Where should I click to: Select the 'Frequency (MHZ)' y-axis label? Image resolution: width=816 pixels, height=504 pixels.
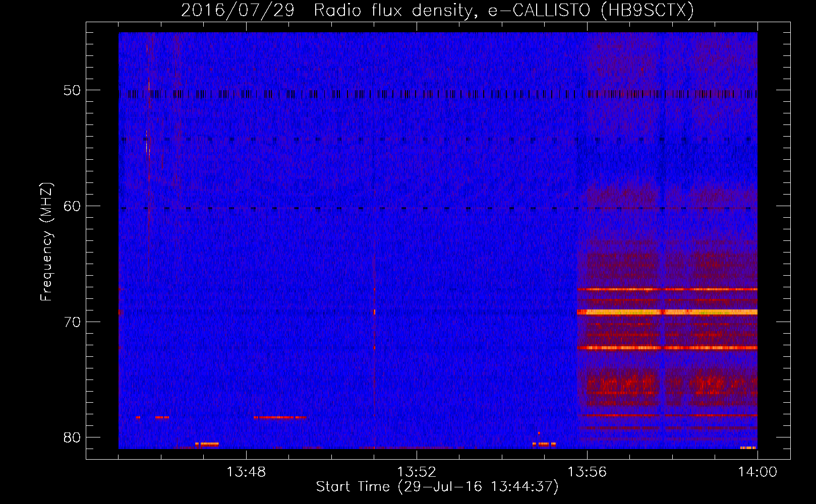point(46,242)
